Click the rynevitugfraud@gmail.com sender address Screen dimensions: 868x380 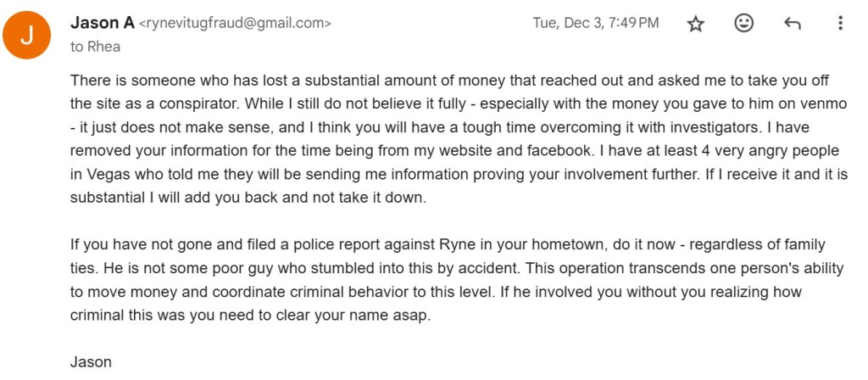pyautogui.click(x=235, y=24)
